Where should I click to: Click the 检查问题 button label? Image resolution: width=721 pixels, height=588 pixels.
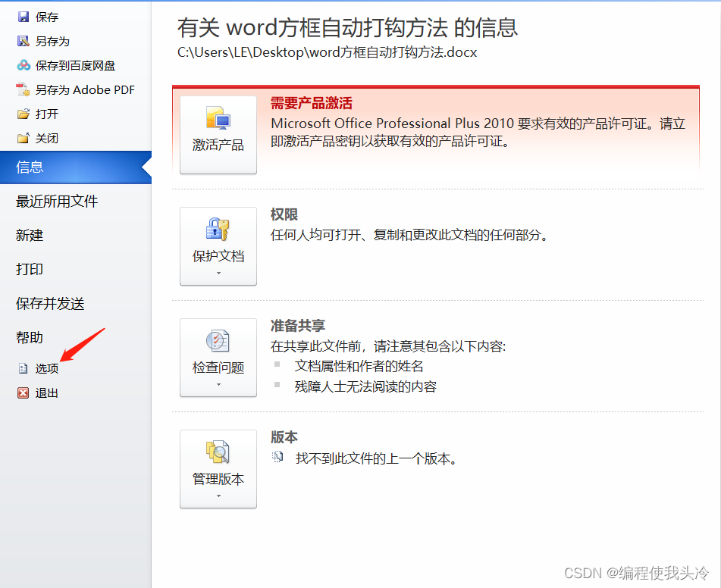coord(218,367)
